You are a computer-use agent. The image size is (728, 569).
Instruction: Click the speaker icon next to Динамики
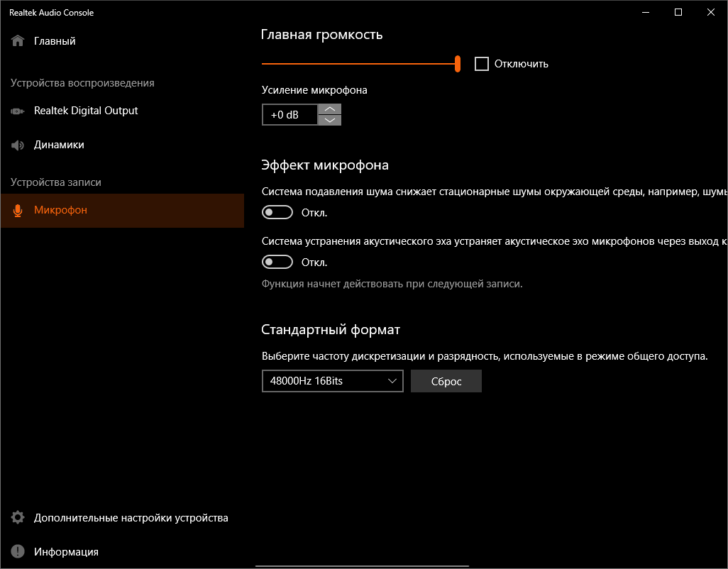point(18,145)
